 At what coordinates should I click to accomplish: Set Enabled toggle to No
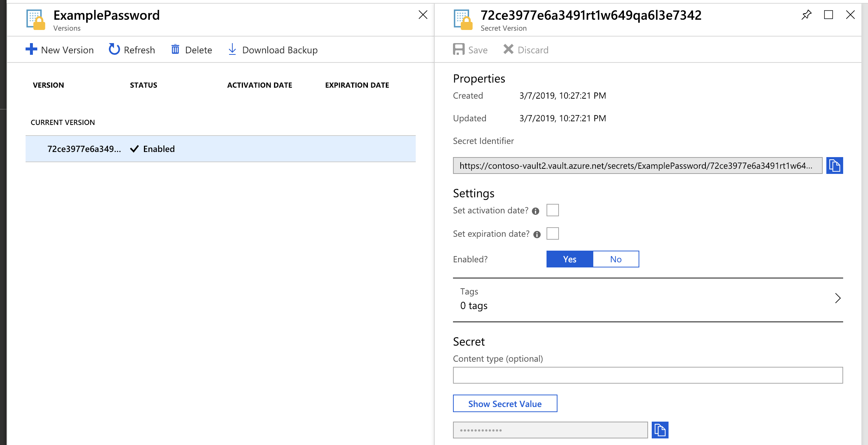616,259
